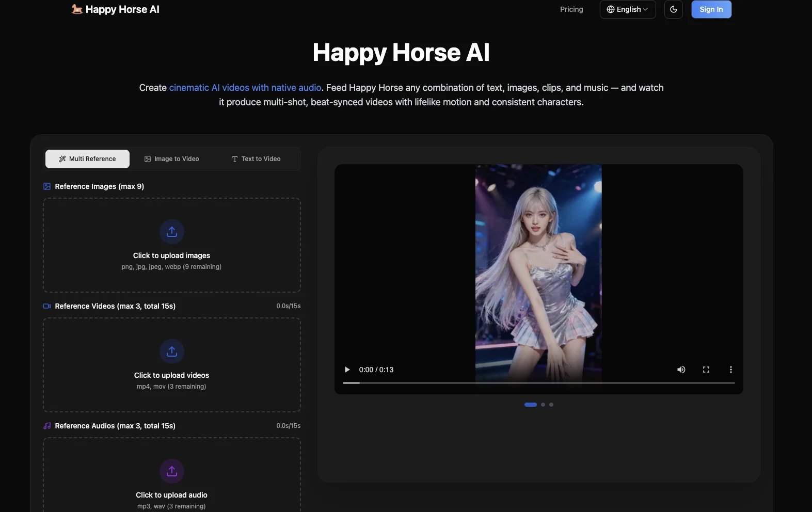Switch to the Text to Video tab
812x512 pixels.
click(256, 159)
